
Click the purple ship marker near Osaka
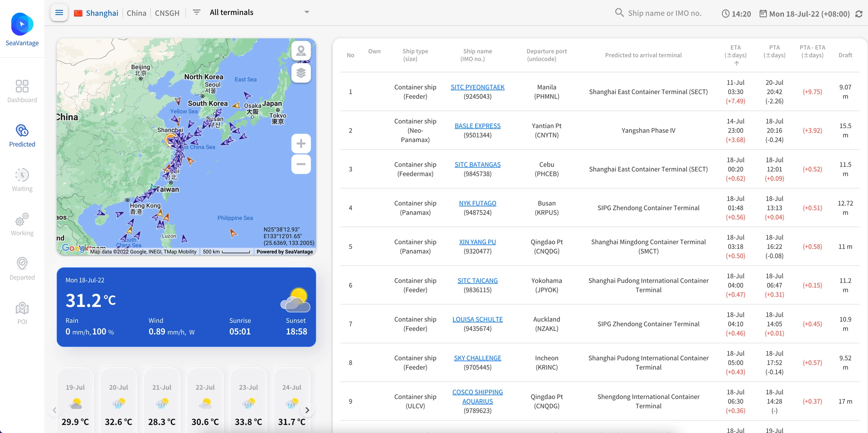(x=247, y=95)
